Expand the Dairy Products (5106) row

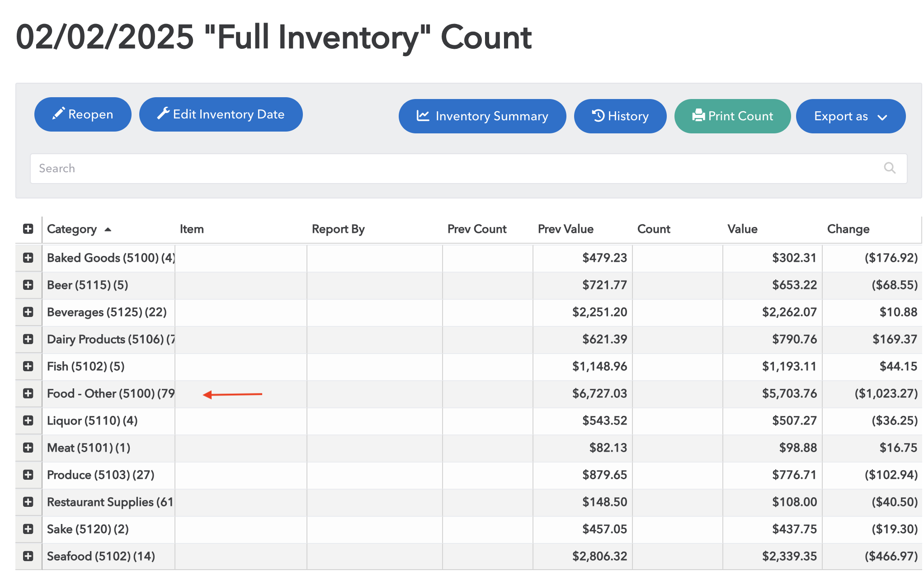point(28,339)
